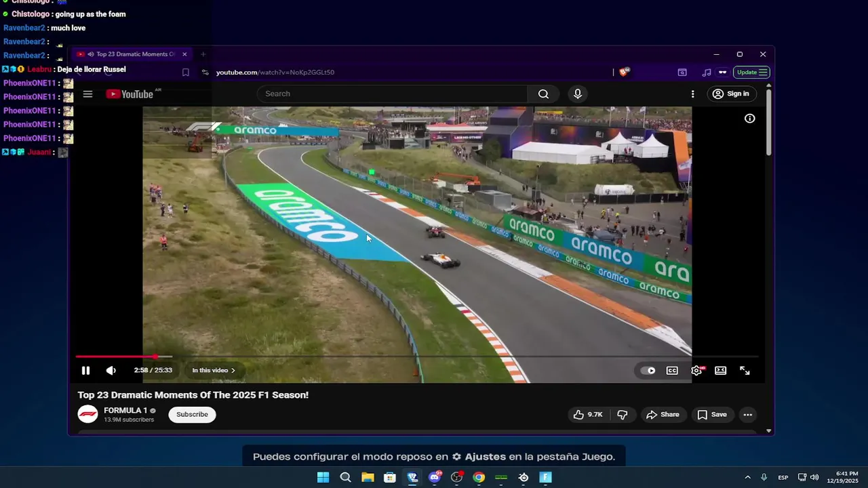Screen dimensions: 868x488
Task: Open the video info card icon
Action: tap(750, 119)
